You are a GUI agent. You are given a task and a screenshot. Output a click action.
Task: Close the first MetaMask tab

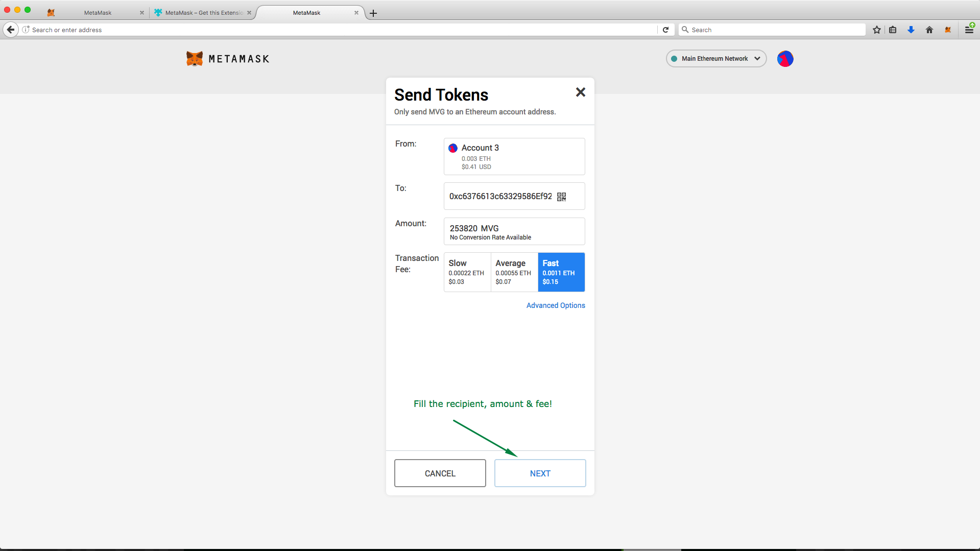tap(142, 13)
